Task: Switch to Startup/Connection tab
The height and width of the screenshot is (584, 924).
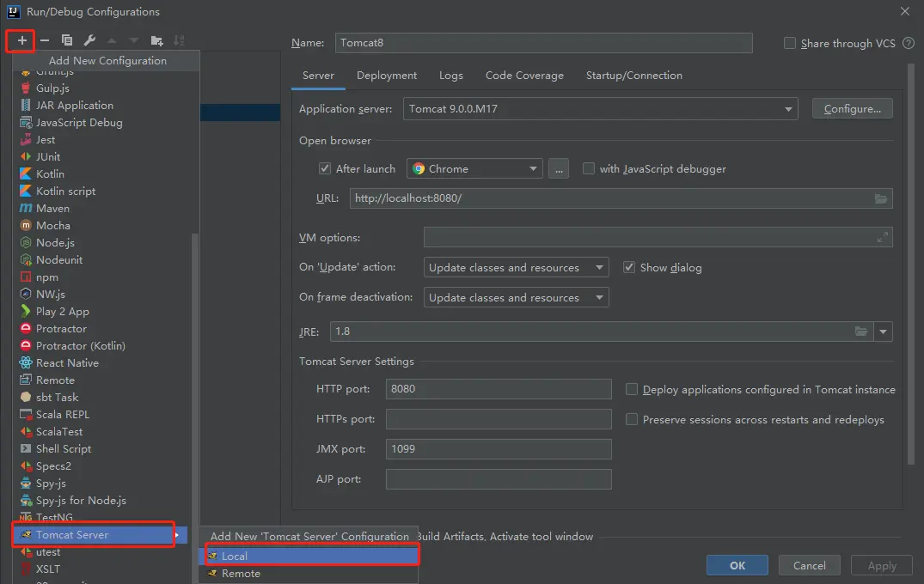Action: (634, 76)
